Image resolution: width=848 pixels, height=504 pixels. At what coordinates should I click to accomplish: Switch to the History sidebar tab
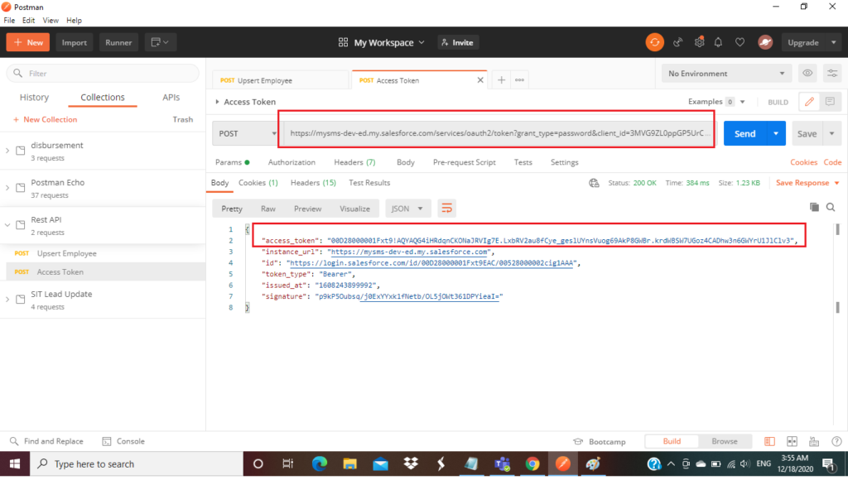coord(34,97)
